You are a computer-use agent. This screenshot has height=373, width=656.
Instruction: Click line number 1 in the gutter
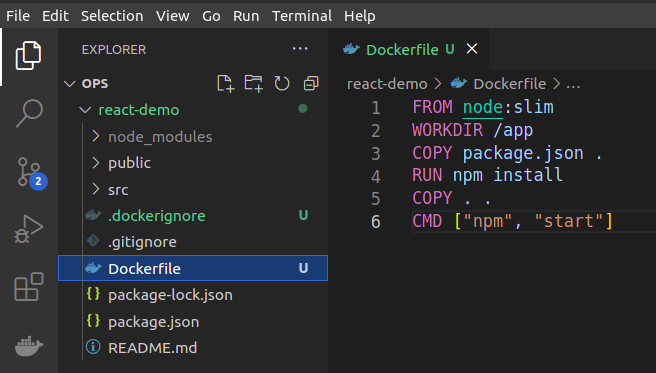[376, 108]
